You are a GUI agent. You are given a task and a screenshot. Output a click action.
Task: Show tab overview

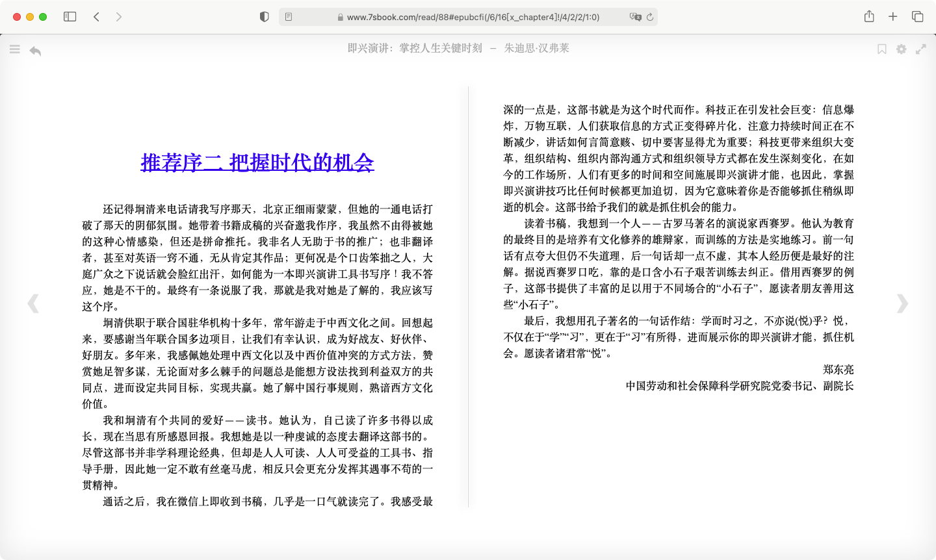pos(917,17)
